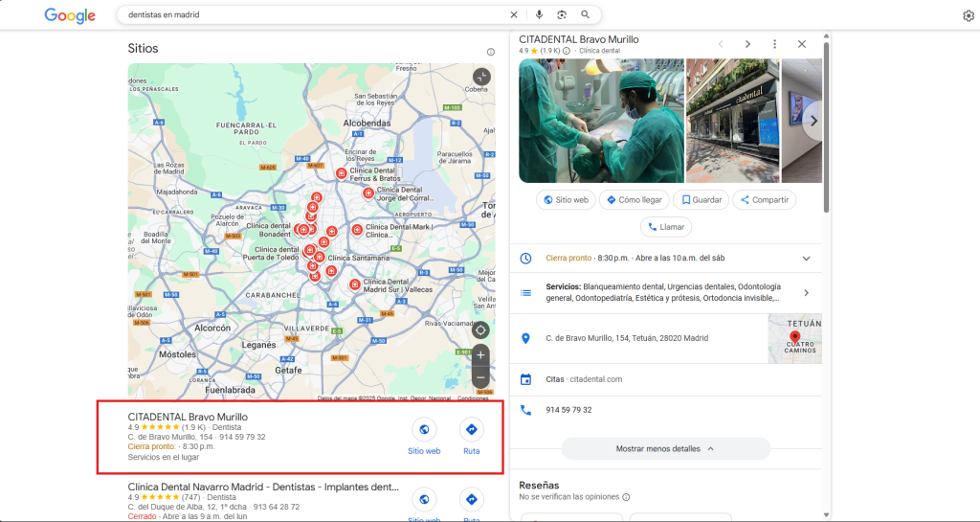Screen dimensions: 980x522
Task: Get Ruta directions for CITADENTAL Bravo Murillo
Action: pyautogui.click(x=471, y=429)
